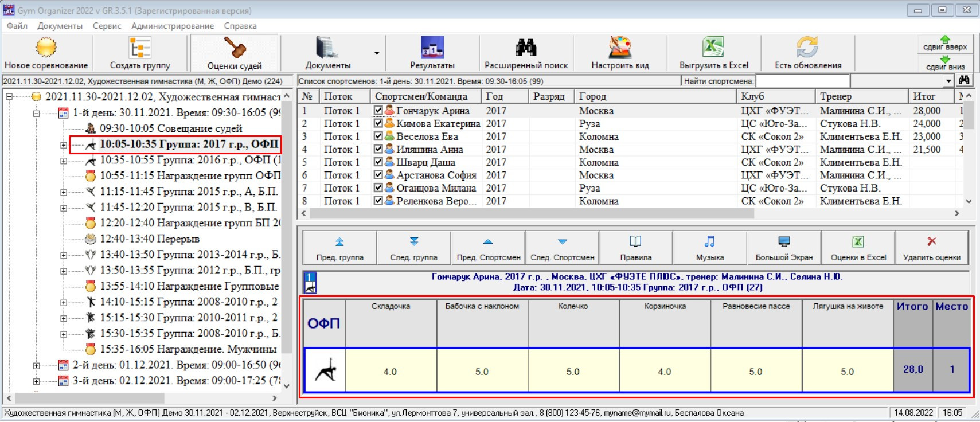Open the 'Сервис' menu
This screenshot has height=422, width=980.
[x=107, y=26]
